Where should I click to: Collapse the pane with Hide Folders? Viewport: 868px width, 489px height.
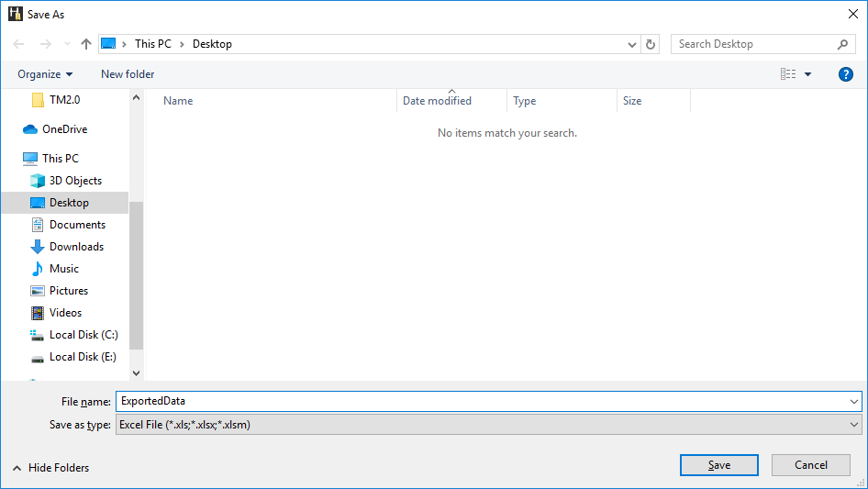tap(50, 468)
